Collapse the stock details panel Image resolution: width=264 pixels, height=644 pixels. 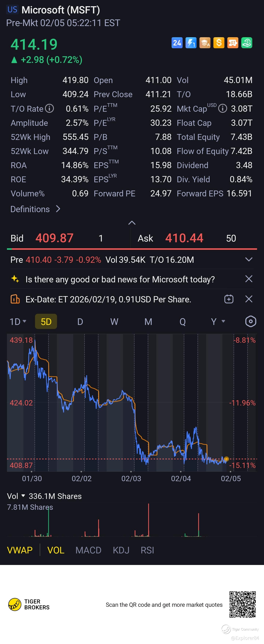pos(132,223)
